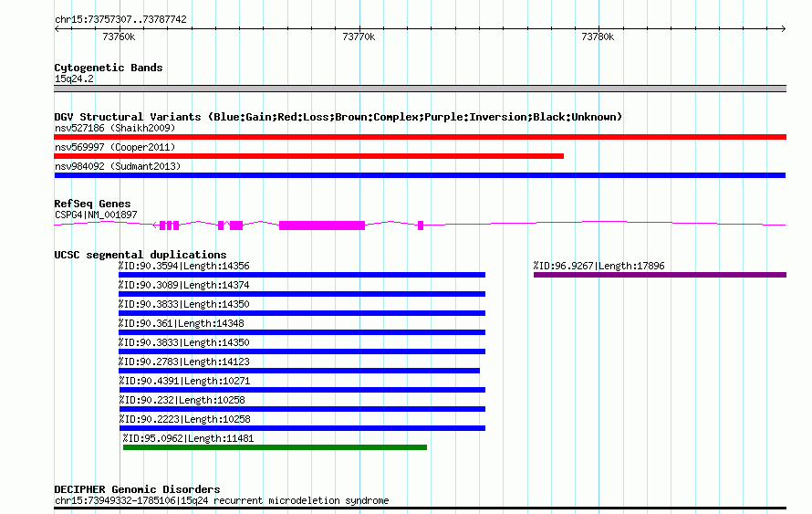Click the nsv984092 (Sudmant2013) label
Screen dimensions: 812x514
[x=118, y=166]
